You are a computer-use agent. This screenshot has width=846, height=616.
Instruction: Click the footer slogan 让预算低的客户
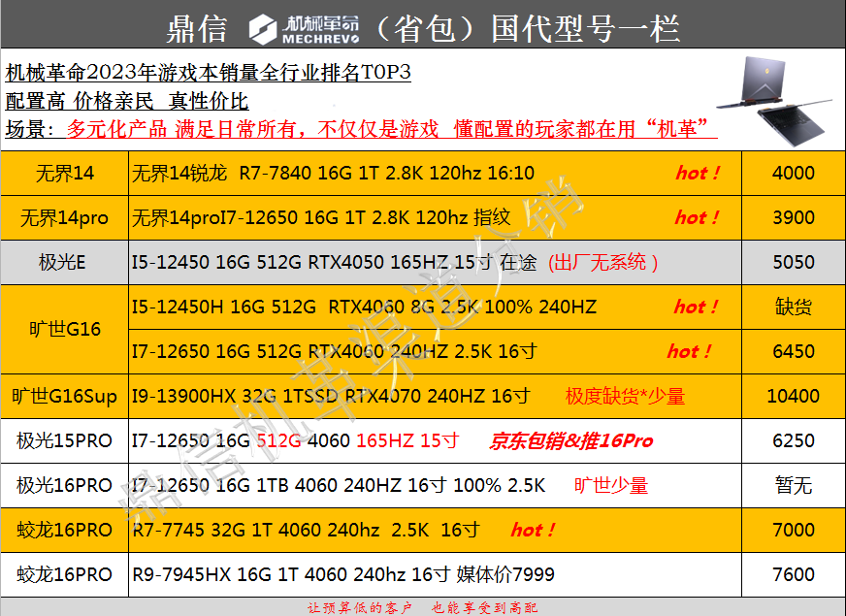[x=360, y=608]
